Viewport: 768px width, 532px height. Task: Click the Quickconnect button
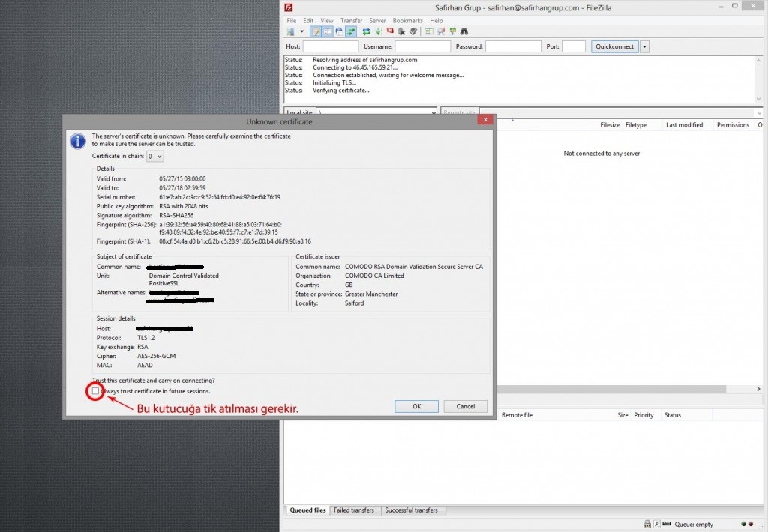[x=615, y=47]
